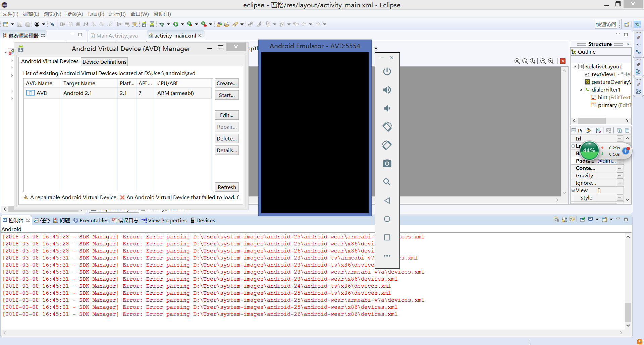This screenshot has width=644, height=345.
Task: Open Run button dropdown arrow
Action: (182, 24)
